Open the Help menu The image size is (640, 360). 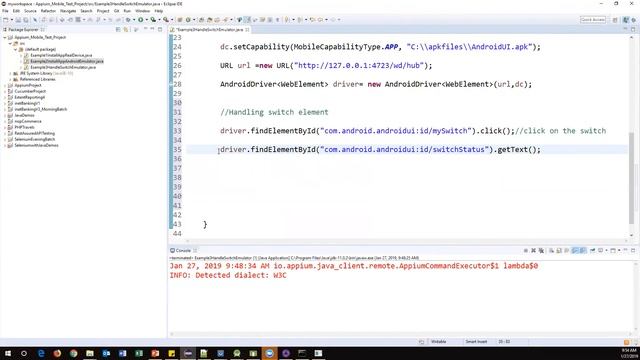(159, 11)
